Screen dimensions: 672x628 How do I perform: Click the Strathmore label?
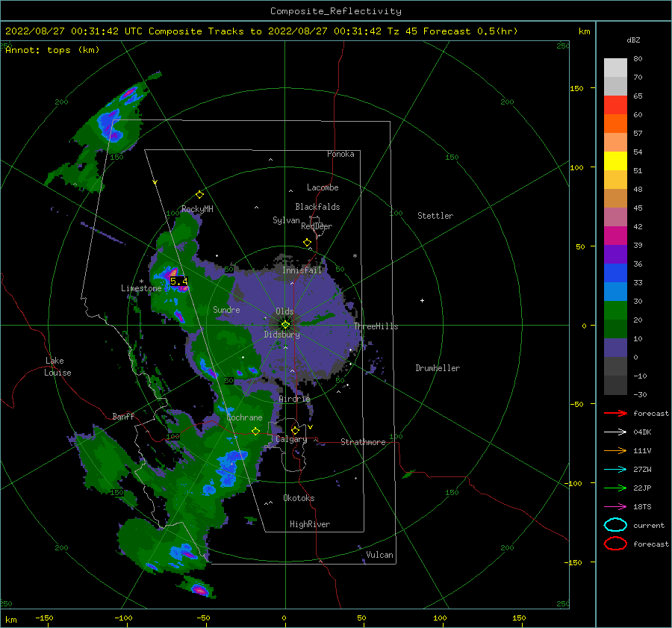[x=363, y=442]
